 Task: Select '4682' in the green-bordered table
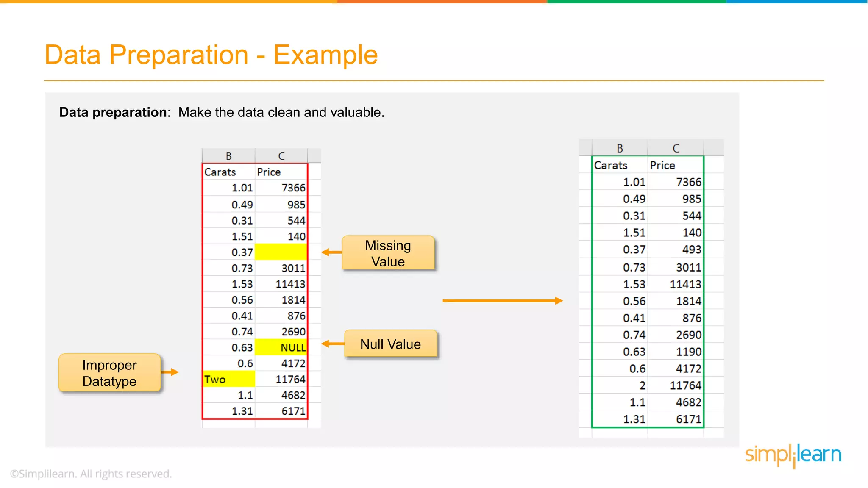click(x=676, y=402)
